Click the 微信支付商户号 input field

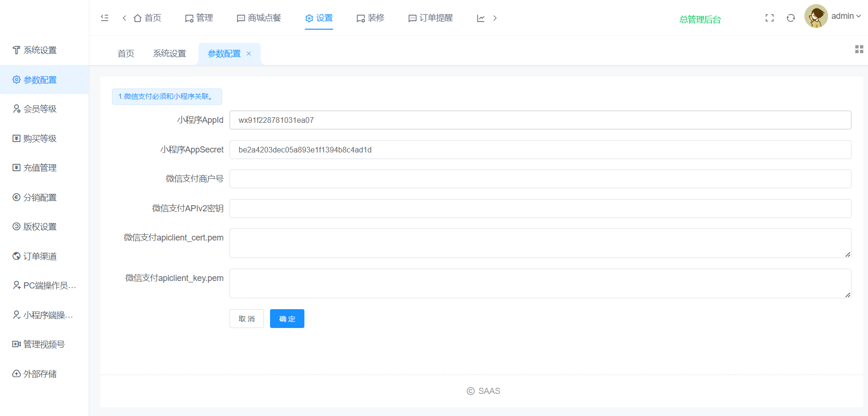click(x=540, y=179)
